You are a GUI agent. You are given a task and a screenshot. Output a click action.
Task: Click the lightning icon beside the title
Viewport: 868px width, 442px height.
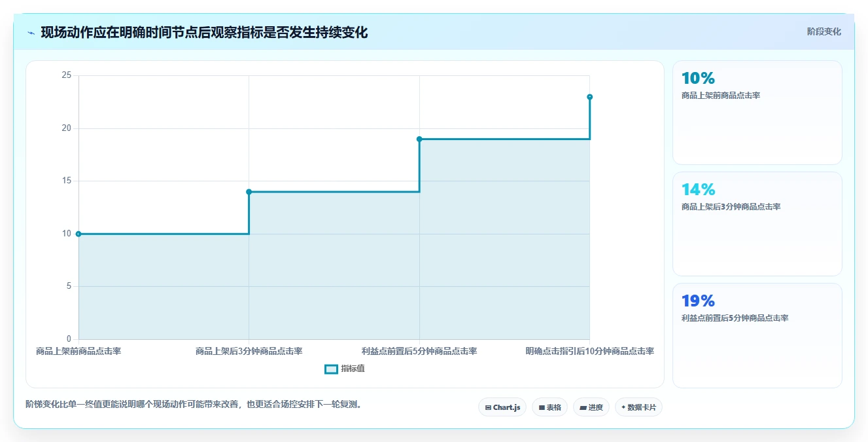(31, 33)
